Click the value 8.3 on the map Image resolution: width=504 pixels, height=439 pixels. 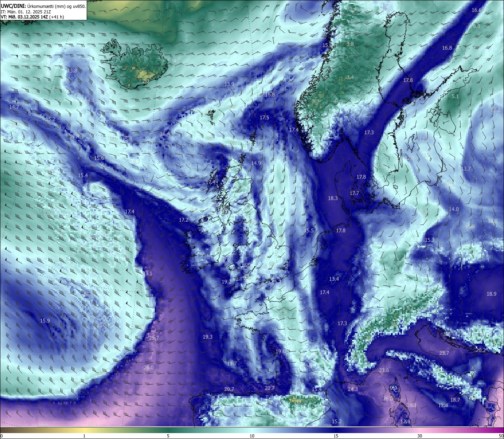pyautogui.click(x=476, y=26)
